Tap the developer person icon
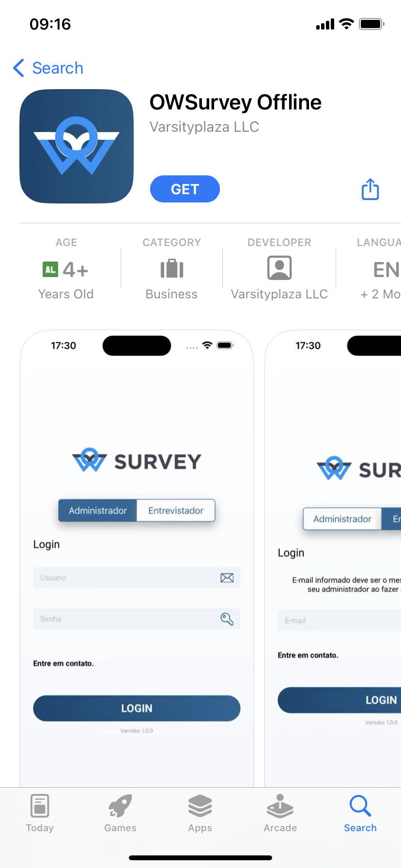The image size is (401, 868). coord(279,268)
